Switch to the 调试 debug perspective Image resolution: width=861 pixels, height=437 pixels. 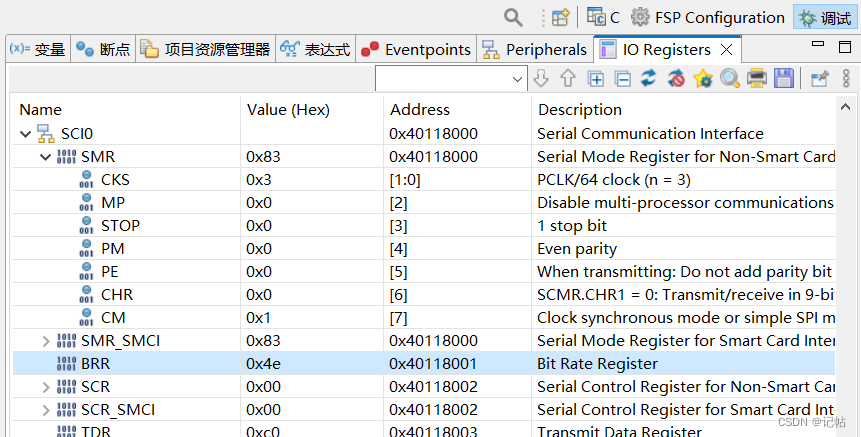(823, 17)
